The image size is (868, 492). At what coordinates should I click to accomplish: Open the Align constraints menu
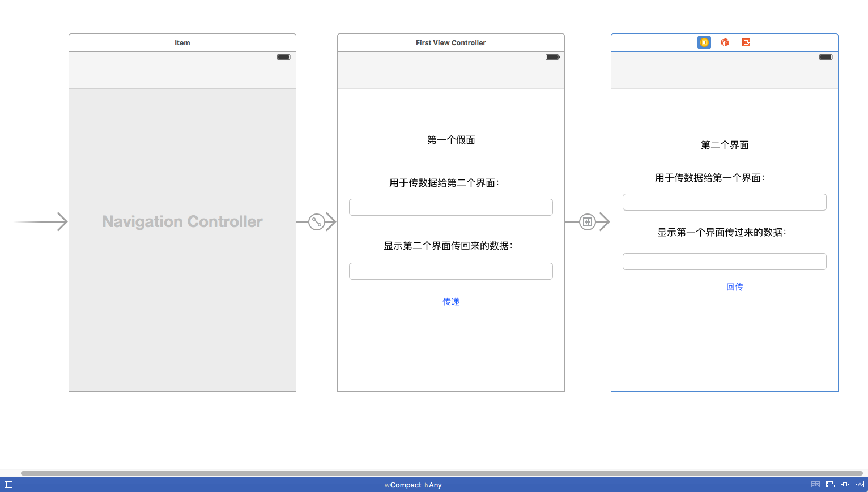[x=830, y=485]
